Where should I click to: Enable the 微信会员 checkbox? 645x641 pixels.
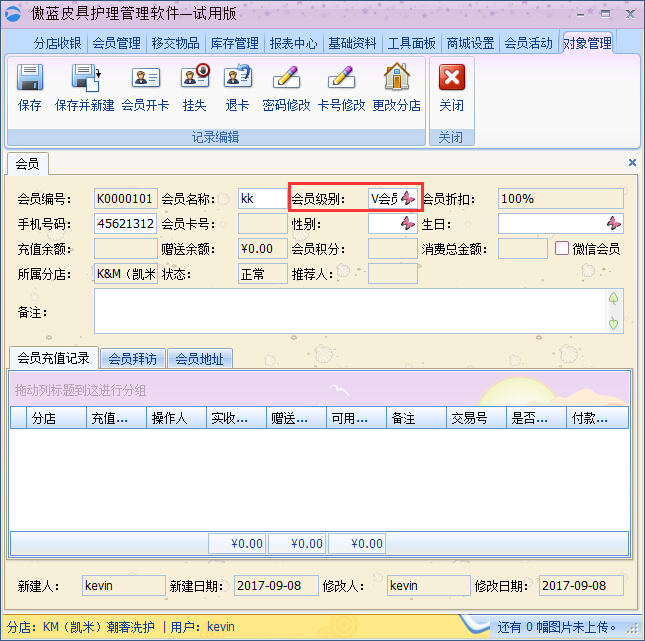click(x=562, y=248)
